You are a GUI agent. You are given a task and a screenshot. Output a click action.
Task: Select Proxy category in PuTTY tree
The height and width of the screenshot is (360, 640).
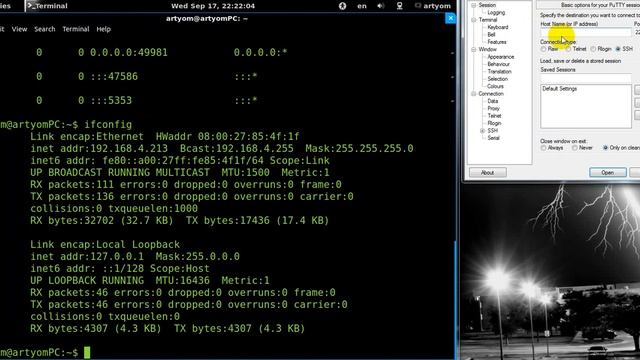493,109
